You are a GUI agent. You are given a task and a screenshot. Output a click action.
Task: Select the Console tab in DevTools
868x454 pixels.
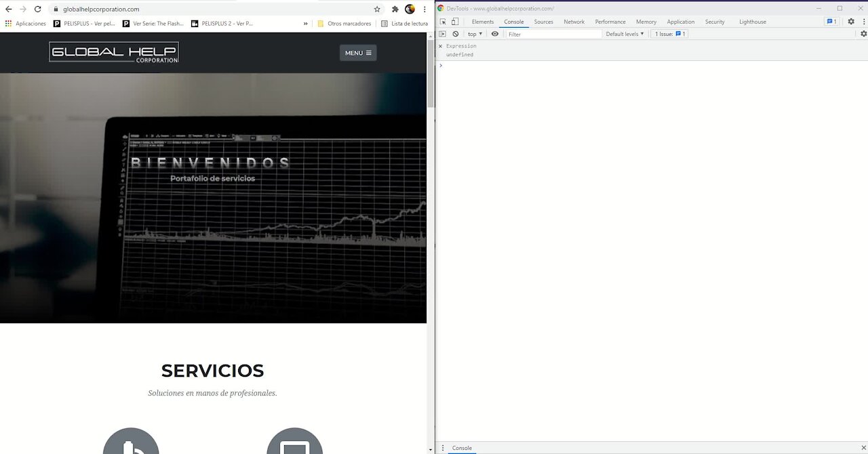pos(514,22)
